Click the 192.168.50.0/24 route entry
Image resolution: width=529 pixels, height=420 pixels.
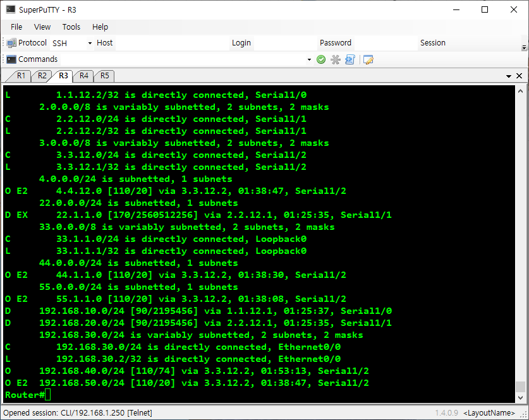point(186,383)
